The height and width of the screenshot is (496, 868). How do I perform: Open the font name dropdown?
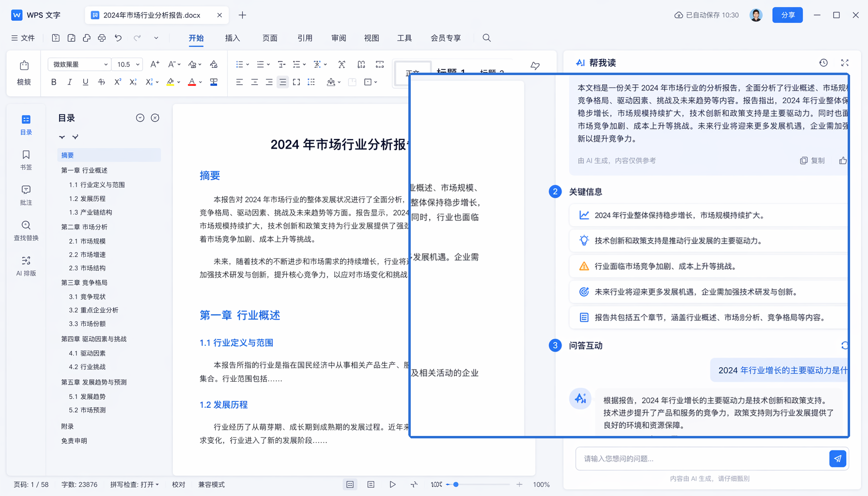click(x=79, y=64)
